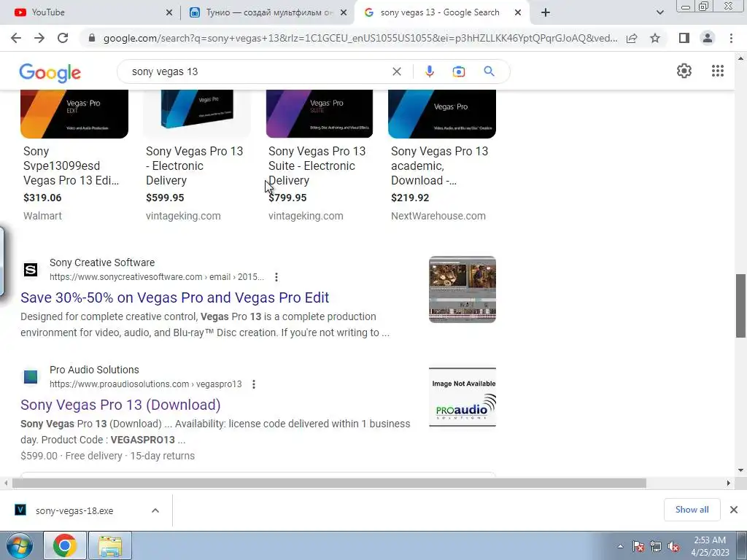
Task: Click the network tray icon
Action: point(656,547)
